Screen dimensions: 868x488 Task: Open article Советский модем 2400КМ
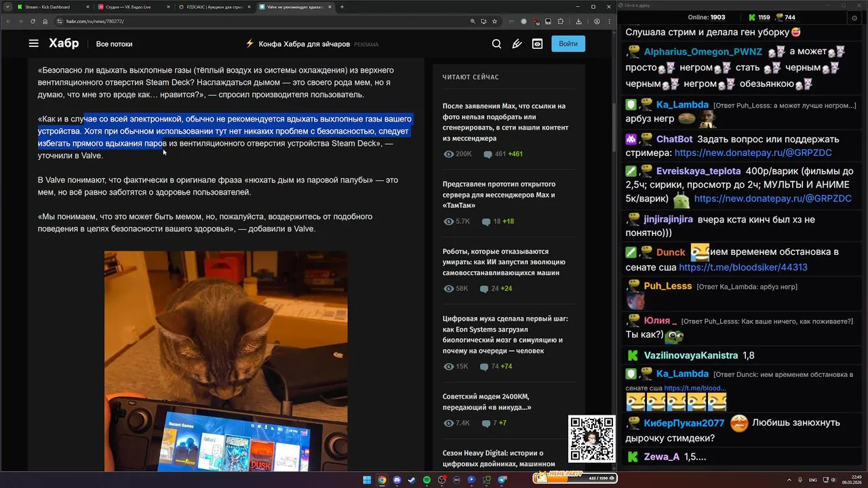coord(487,402)
